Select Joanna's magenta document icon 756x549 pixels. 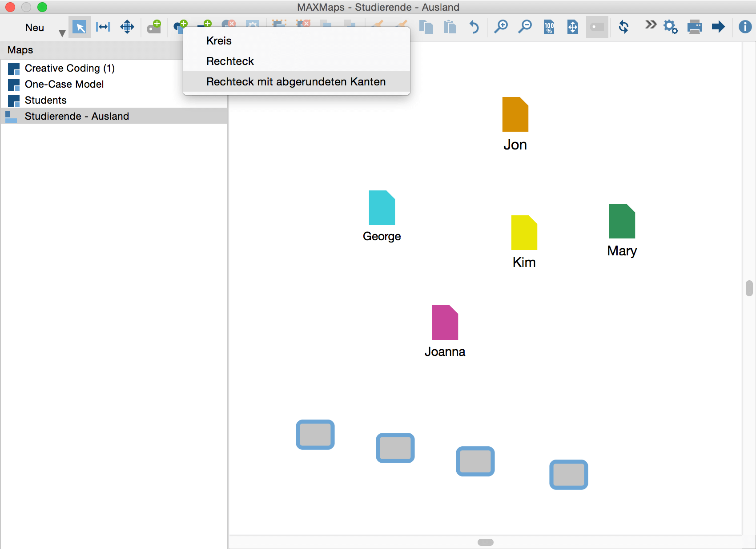click(x=445, y=323)
